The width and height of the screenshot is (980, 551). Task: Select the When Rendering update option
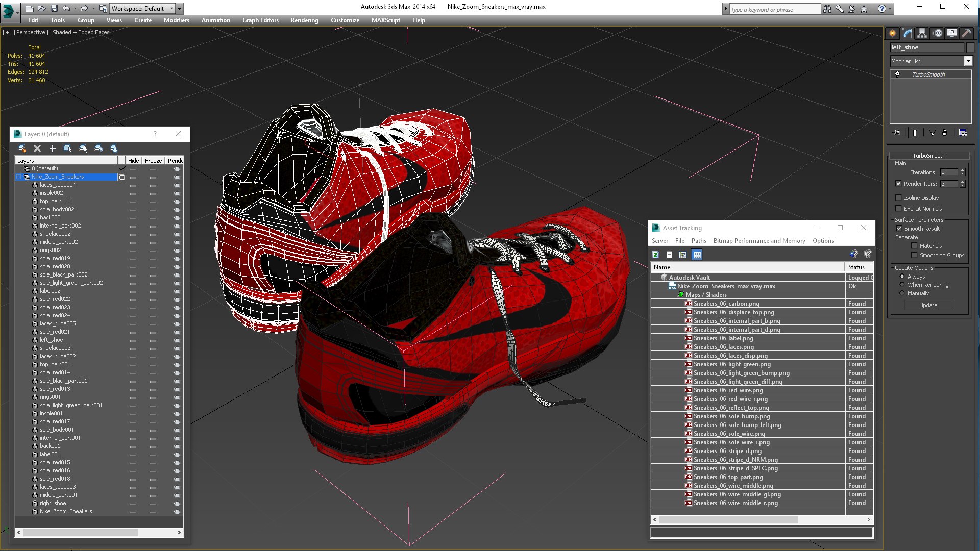[902, 285]
